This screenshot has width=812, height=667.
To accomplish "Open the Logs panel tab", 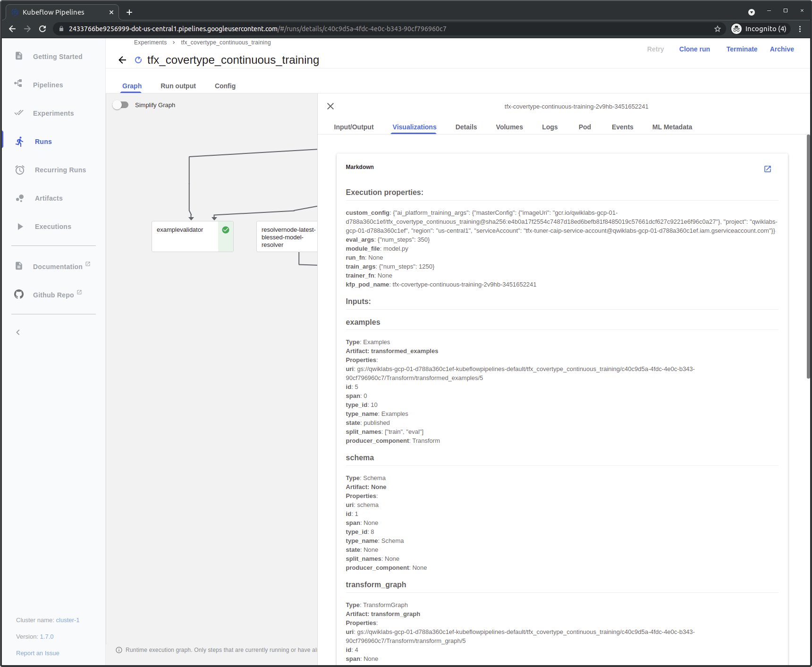I will click(x=550, y=127).
